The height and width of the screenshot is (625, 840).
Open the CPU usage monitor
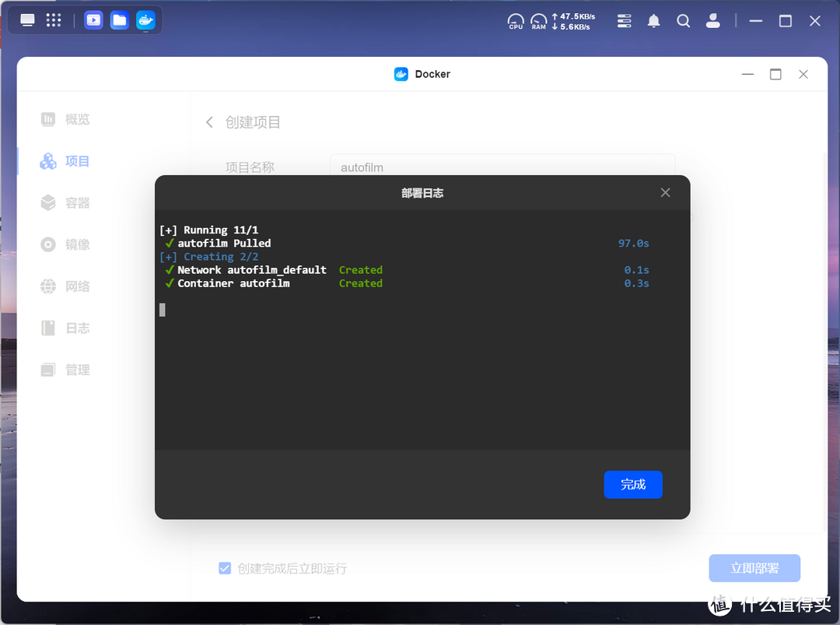point(516,21)
